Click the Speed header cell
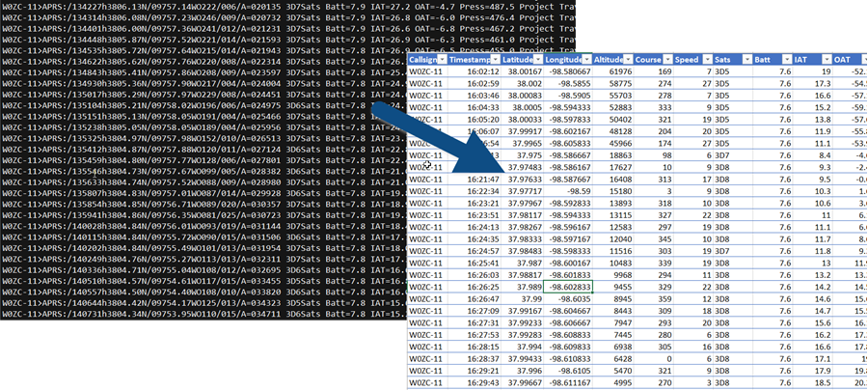Screen dimensions: 868x390 tap(692, 59)
